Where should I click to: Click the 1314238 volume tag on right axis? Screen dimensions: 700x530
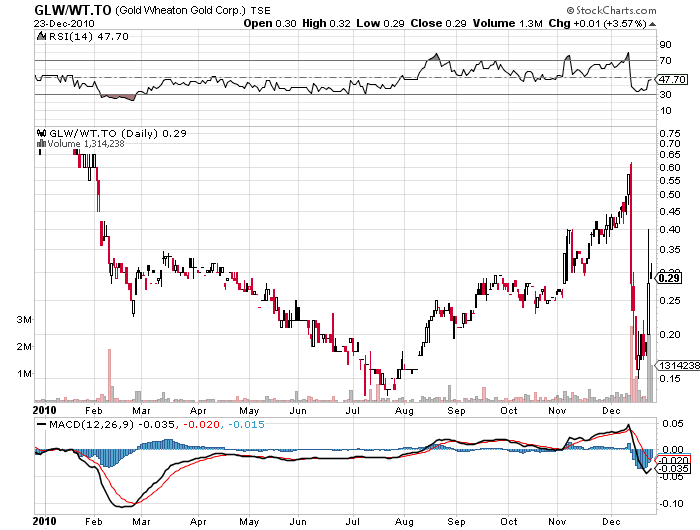click(679, 365)
